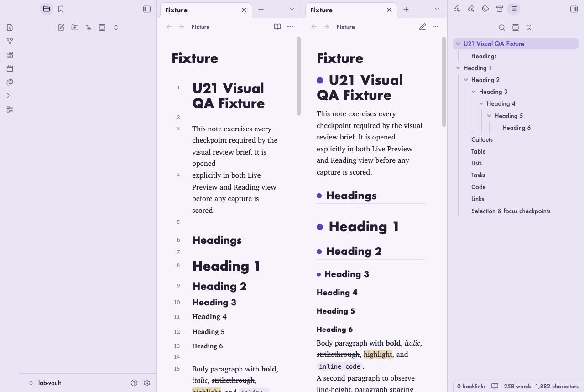The height and width of the screenshot is (392, 584).
Task: Search headings in the outline panel
Action: [502, 27]
